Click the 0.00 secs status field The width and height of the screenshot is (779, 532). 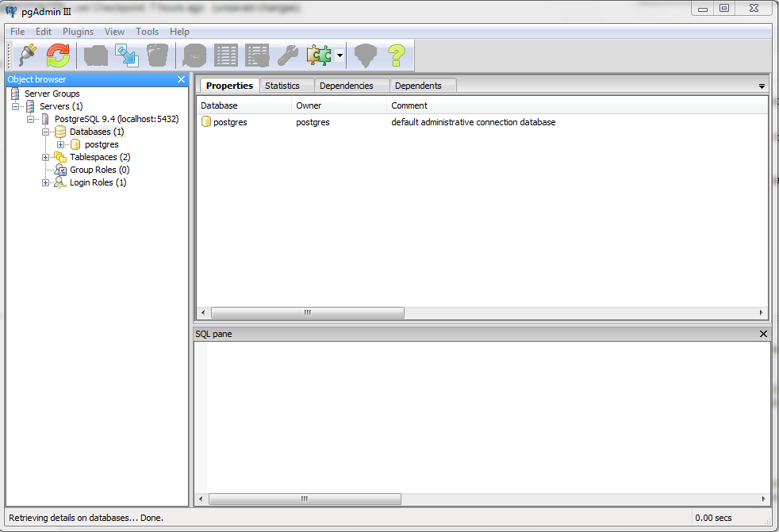click(713, 518)
